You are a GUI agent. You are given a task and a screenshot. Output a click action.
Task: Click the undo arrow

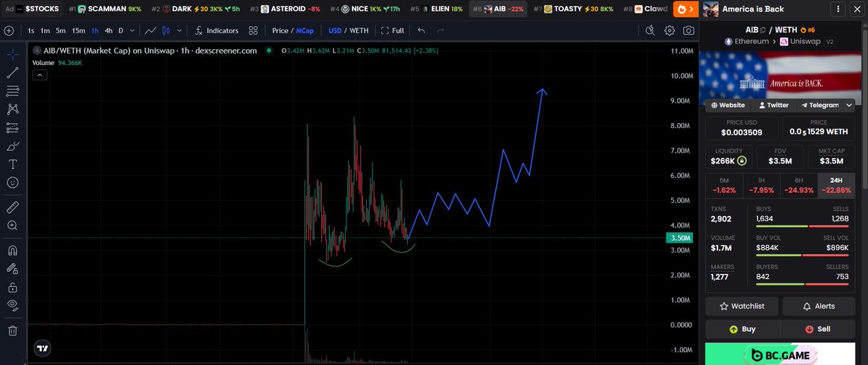421,31
